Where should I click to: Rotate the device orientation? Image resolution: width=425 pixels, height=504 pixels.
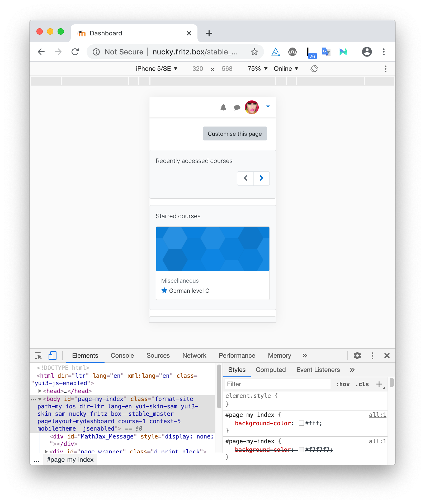pos(314,69)
